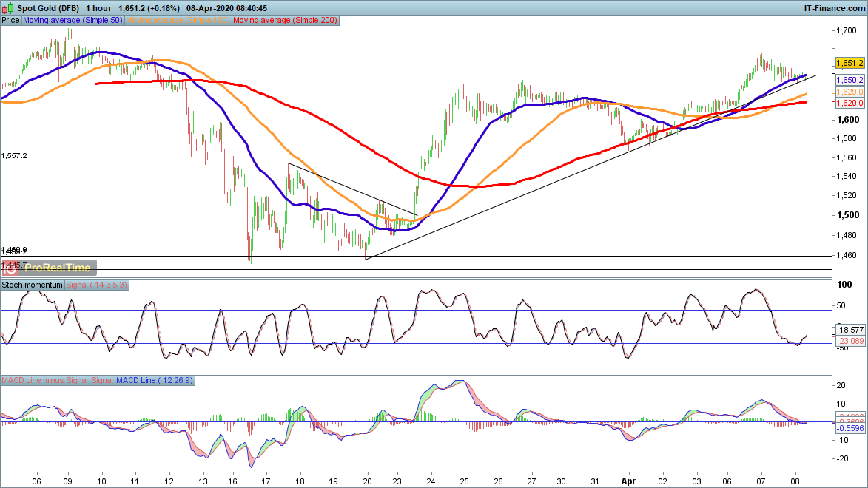Click the 1,500 price axis label
This screenshot has width=868, height=488.
coord(848,215)
